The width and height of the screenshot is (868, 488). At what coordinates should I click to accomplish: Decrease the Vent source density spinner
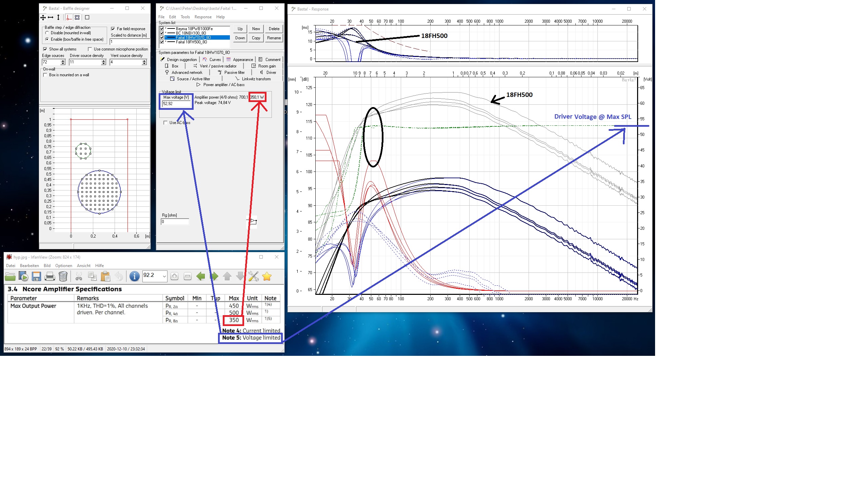(144, 64)
